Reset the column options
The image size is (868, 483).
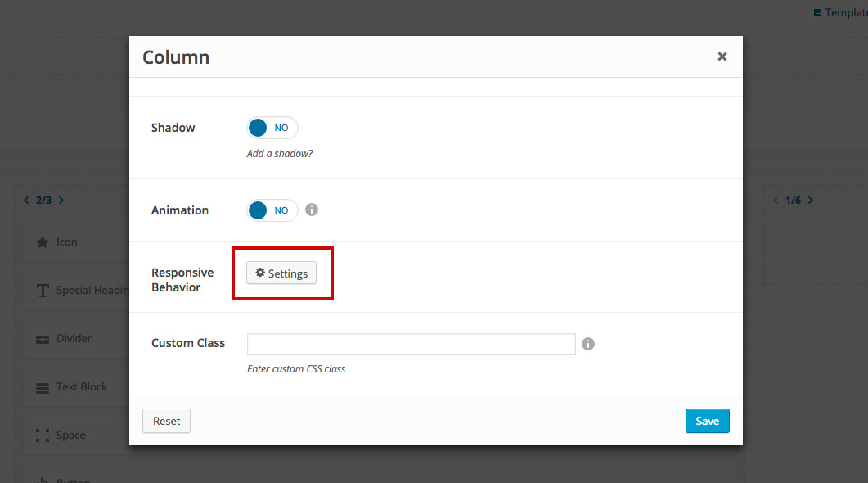(x=167, y=421)
